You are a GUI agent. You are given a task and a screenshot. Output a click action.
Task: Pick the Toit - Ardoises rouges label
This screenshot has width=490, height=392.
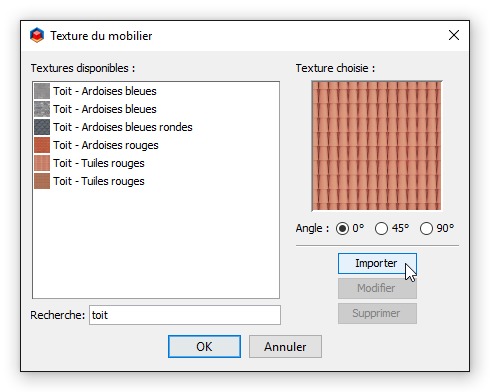click(106, 145)
